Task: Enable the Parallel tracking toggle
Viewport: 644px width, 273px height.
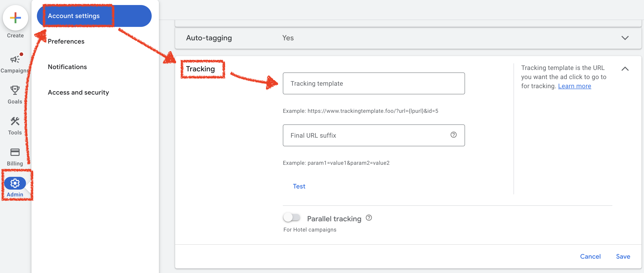Action: pos(292,217)
